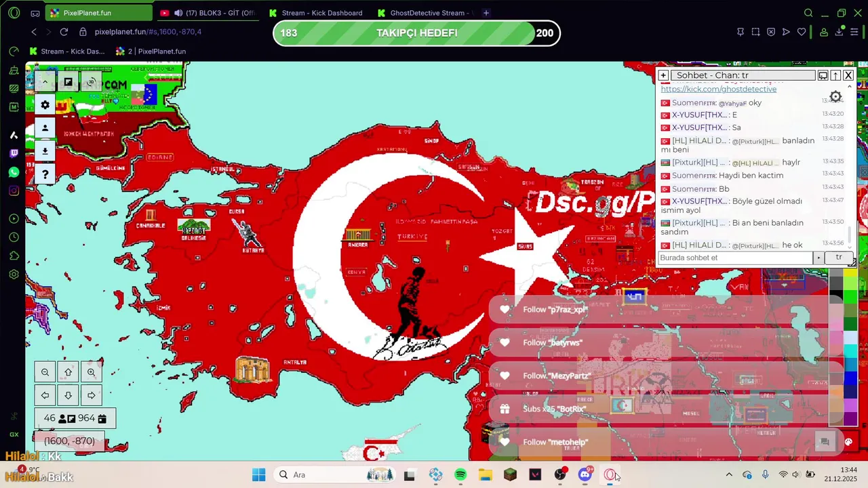This screenshot has height=488, width=868.
Task: Switch to the 3D globe view
Action: pos(91,82)
